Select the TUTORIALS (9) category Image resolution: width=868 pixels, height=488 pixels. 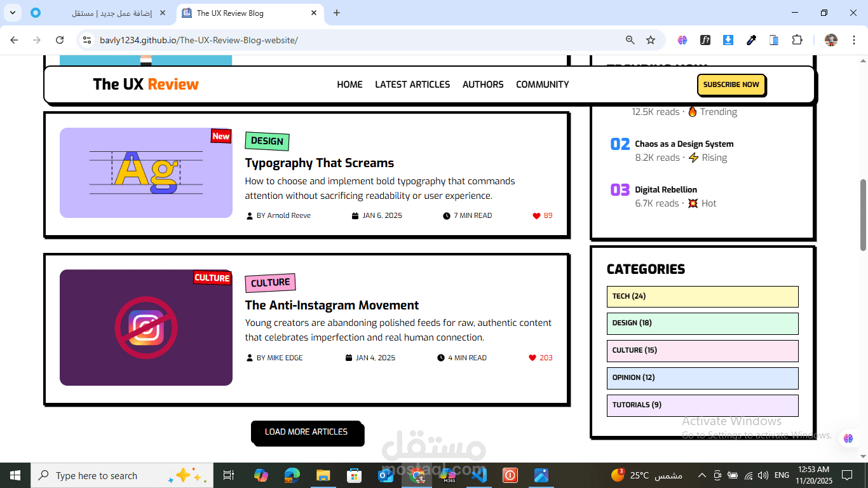[703, 405]
